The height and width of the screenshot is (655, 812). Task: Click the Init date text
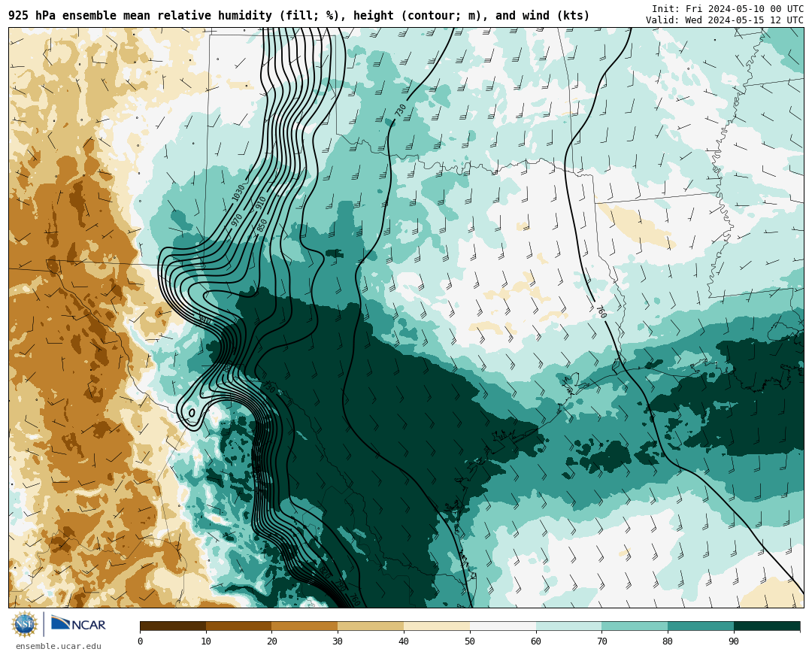coord(728,9)
